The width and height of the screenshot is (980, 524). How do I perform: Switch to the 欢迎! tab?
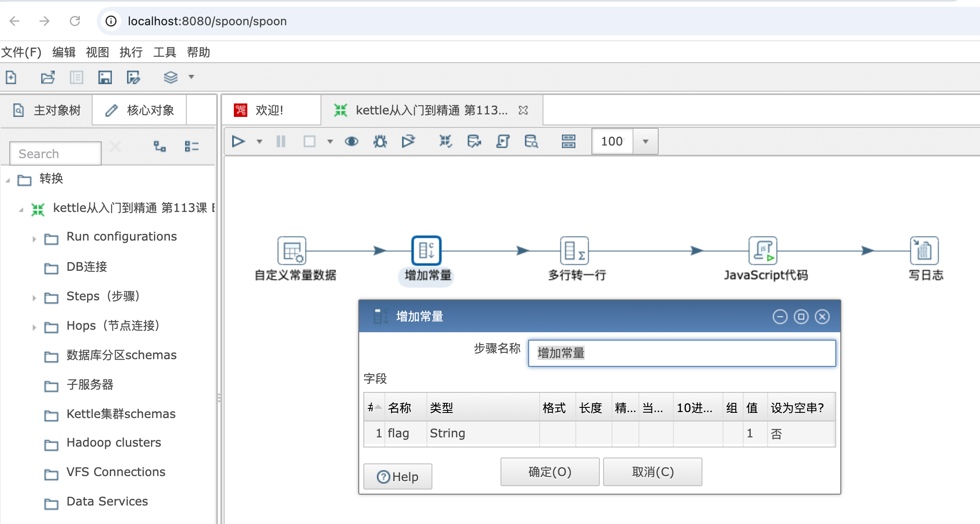coord(269,110)
